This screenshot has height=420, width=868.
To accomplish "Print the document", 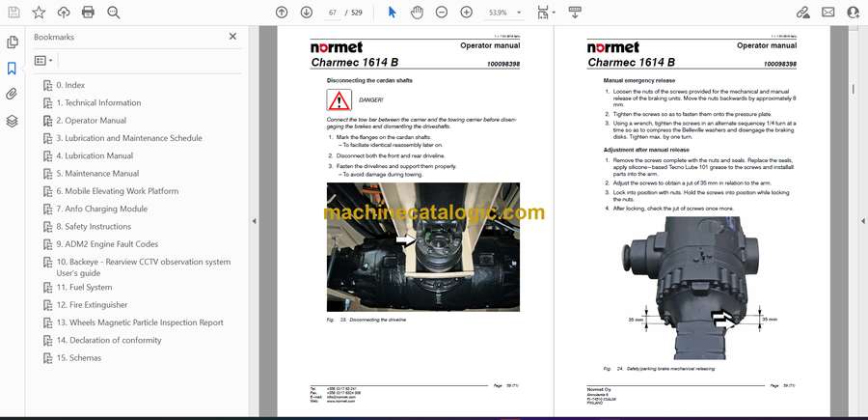I will pos(88,13).
